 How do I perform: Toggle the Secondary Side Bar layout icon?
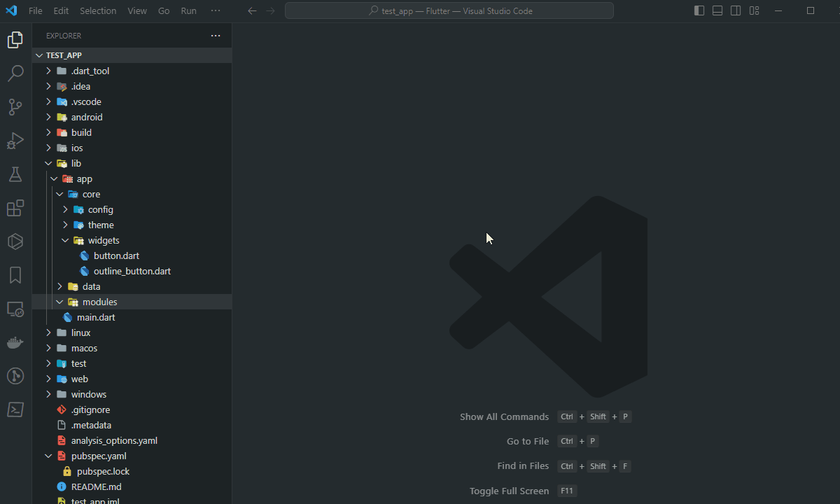pyautogui.click(x=736, y=10)
